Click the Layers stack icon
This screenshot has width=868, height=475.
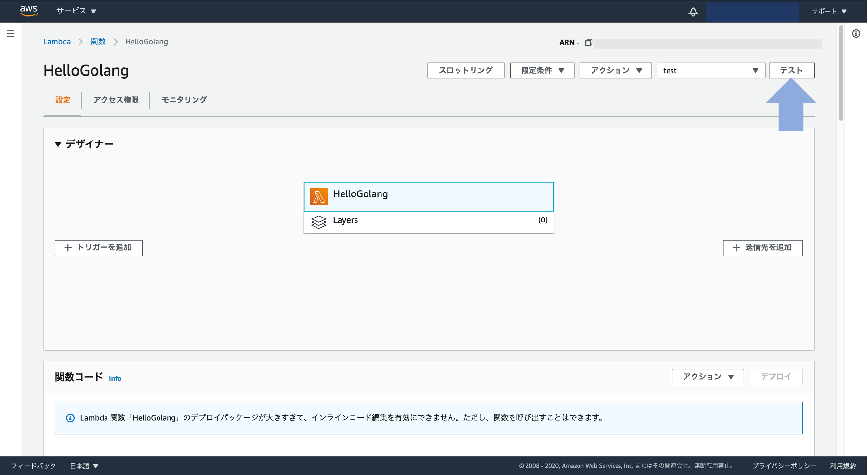click(x=318, y=222)
